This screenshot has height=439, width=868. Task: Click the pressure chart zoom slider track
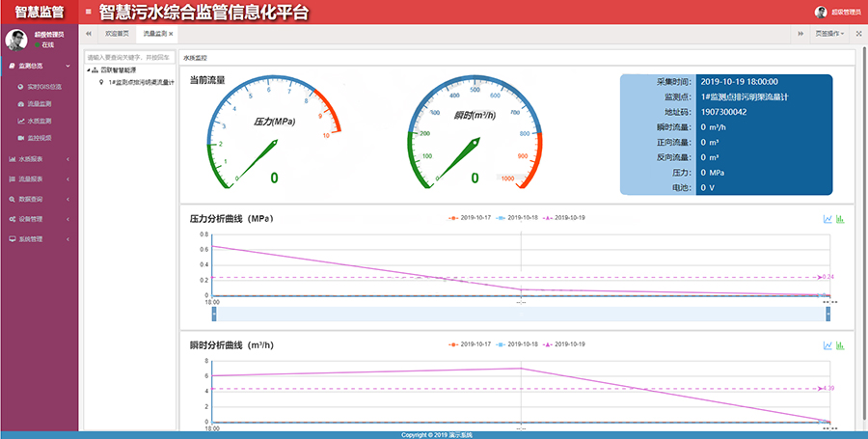pyautogui.click(x=521, y=314)
